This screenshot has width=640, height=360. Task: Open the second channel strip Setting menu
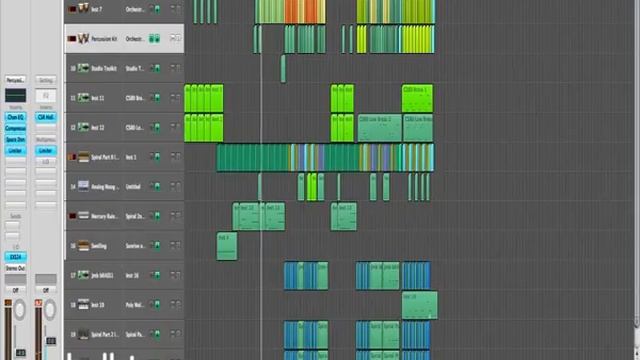(46, 80)
